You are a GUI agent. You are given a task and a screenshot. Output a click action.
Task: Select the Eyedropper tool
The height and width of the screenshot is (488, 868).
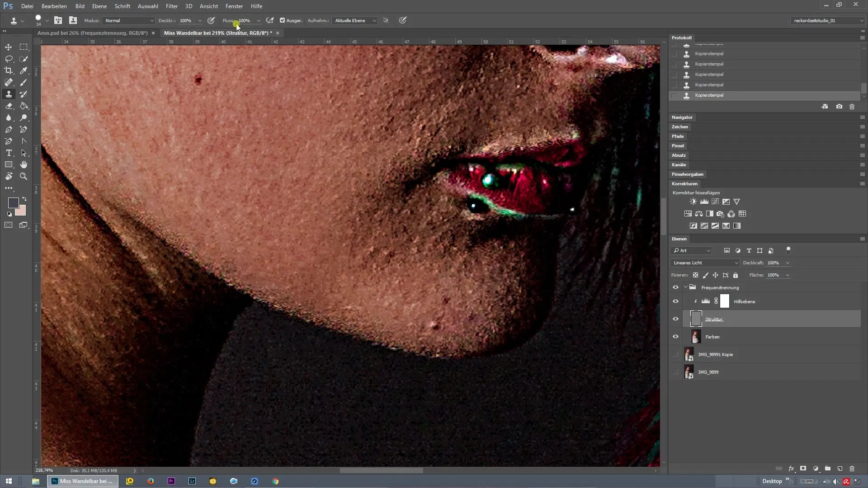click(x=24, y=70)
